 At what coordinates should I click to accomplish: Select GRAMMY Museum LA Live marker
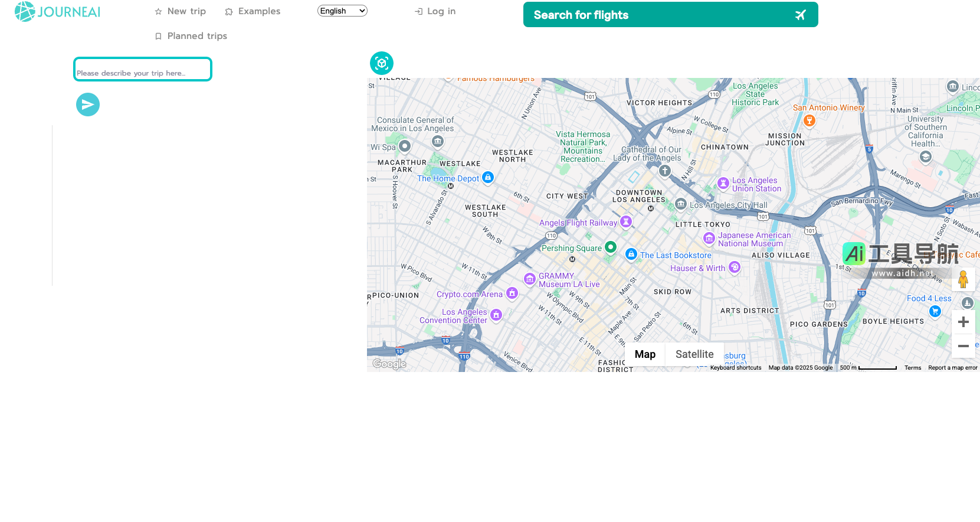coord(530,279)
